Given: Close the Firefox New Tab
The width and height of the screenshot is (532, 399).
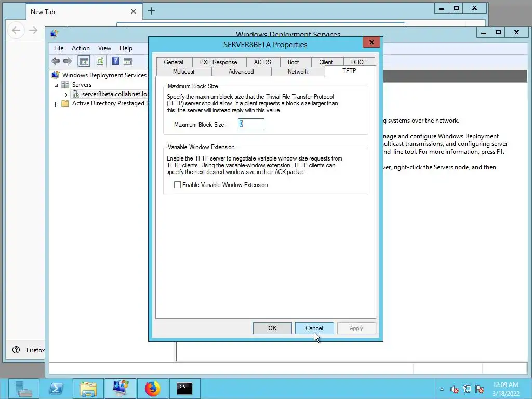Looking at the screenshot, I should coord(134,11).
